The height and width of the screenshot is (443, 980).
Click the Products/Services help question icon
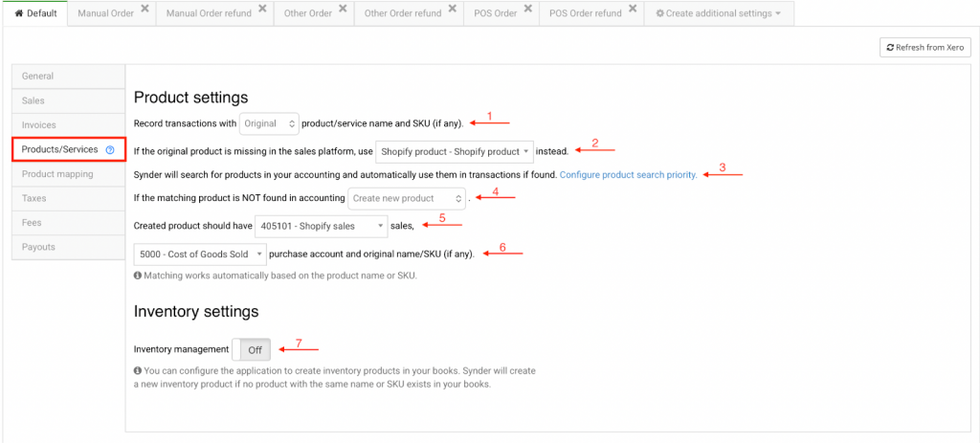pos(110,150)
